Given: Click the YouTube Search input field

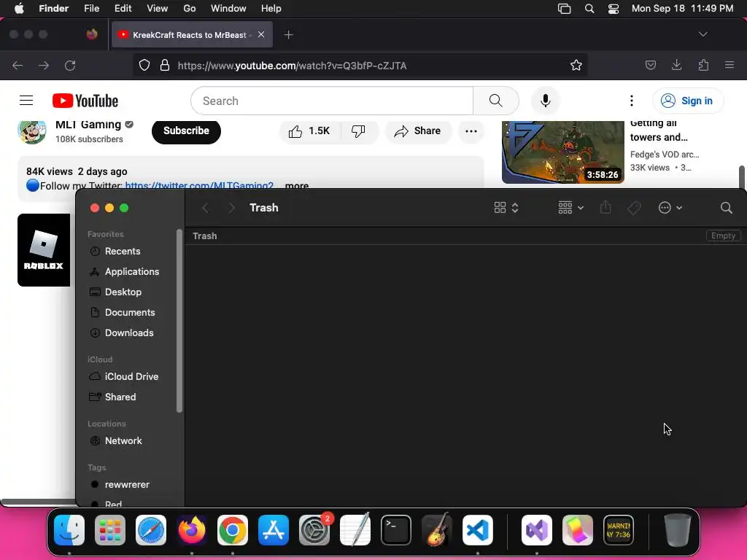Looking at the screenshot, I should (332, 101).
